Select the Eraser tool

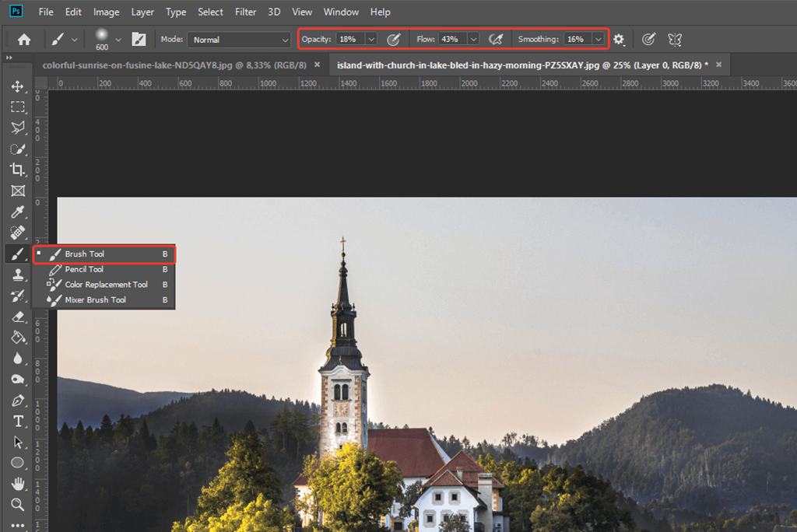18,317
